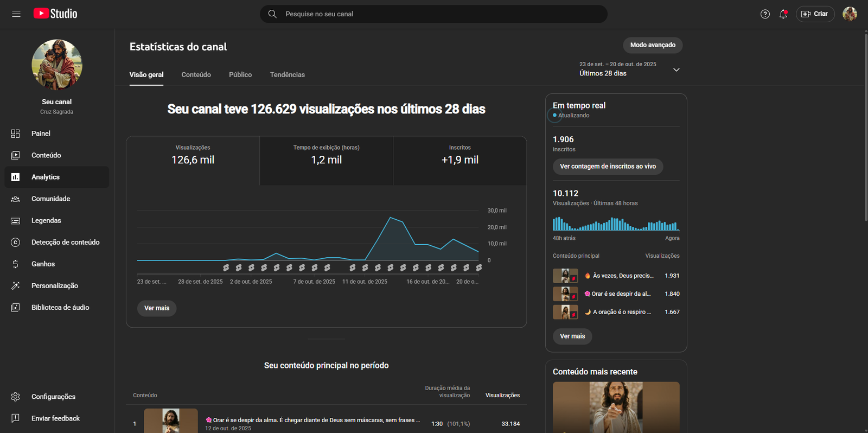Click the channel search field
This screenshot has height=433, width=868.
point(434,14)
